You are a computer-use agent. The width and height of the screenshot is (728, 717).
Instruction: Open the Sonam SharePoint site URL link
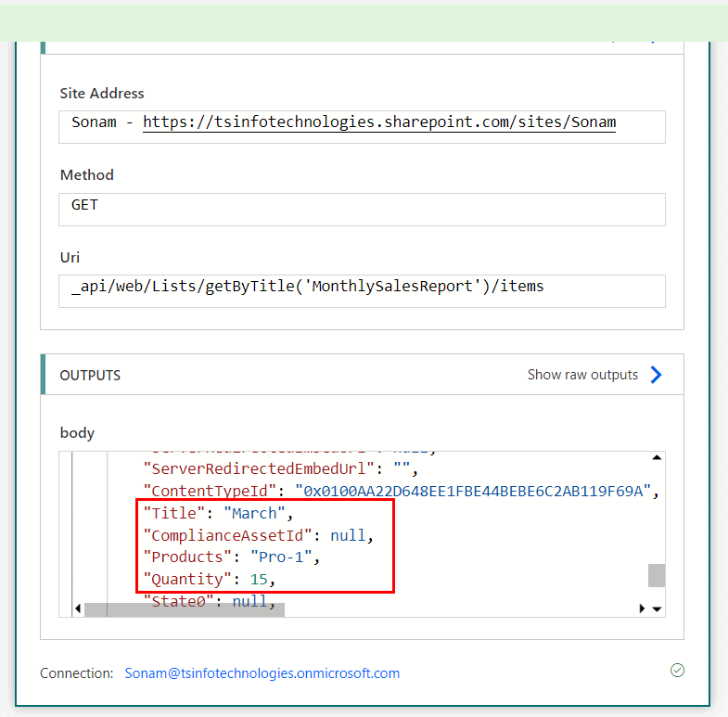379,122
